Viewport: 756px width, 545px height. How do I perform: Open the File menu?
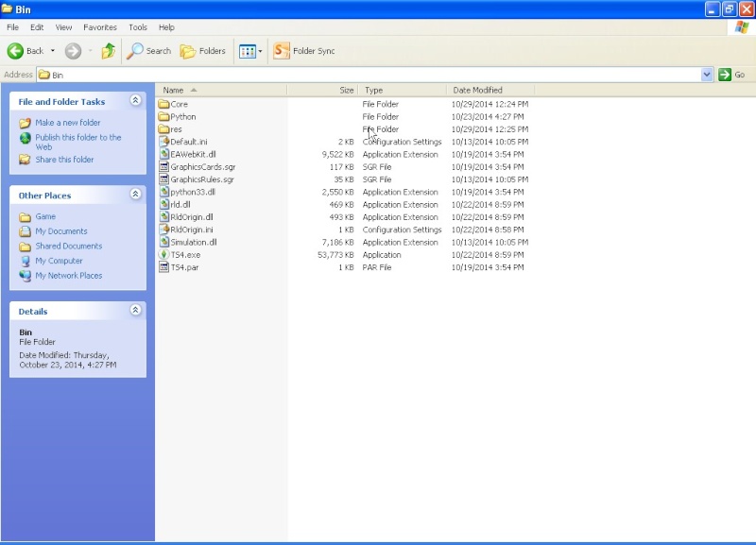click(x=12, y=27)
